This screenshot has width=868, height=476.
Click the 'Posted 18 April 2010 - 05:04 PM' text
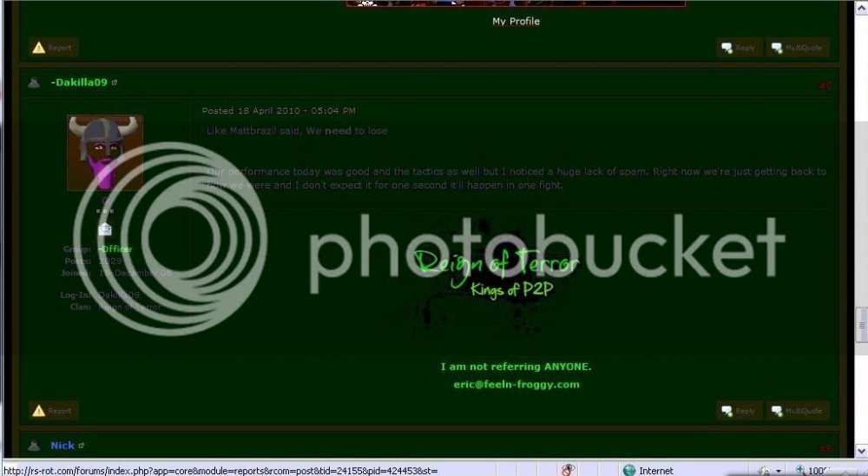tap(279, 111)
